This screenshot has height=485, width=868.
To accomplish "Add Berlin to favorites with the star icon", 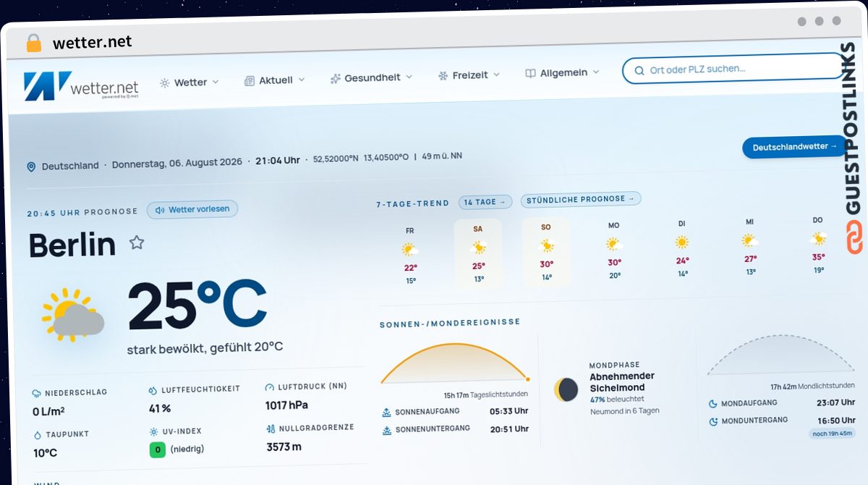I will pyautogui.click(x=137, y=242).
